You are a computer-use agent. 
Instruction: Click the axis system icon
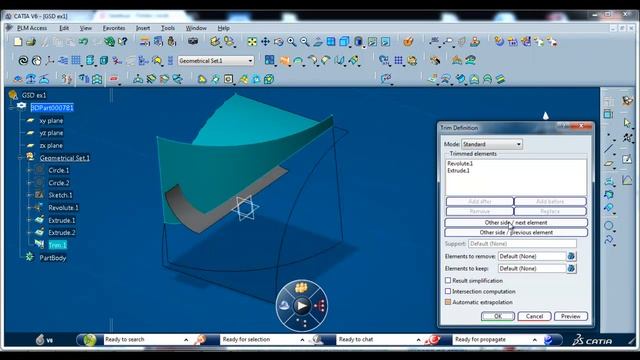point(50,61)
